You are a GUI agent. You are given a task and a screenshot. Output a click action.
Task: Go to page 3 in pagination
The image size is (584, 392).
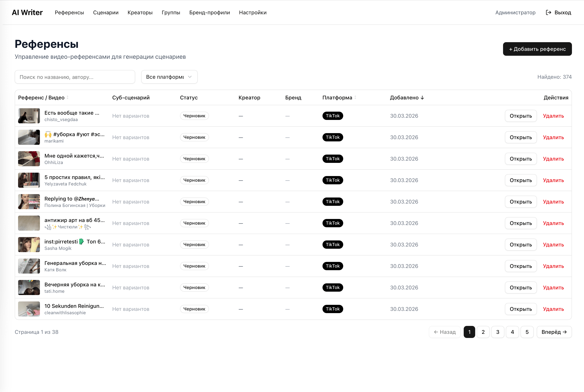point(498,332)
